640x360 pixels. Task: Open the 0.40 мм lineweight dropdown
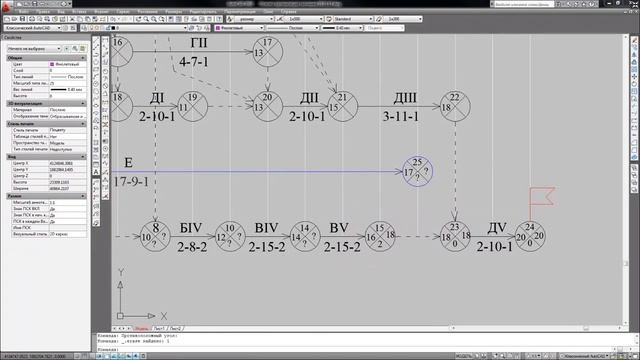pos(342,28)
